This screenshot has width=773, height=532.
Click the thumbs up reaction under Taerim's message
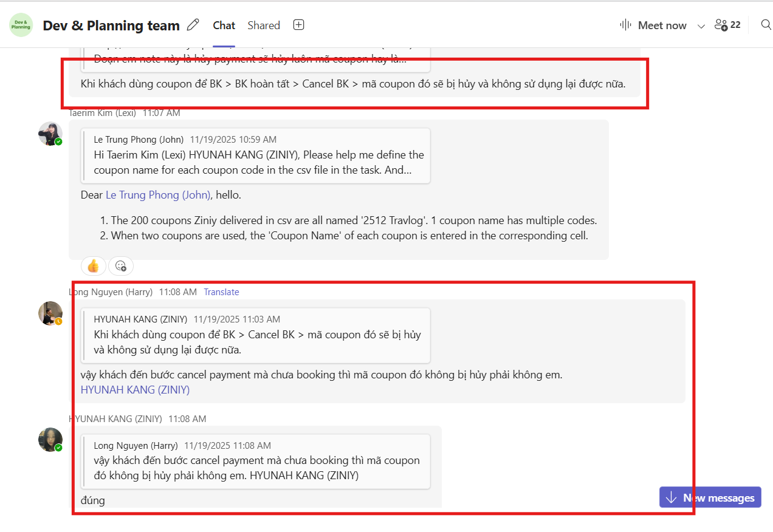click(x=93, y=266)
